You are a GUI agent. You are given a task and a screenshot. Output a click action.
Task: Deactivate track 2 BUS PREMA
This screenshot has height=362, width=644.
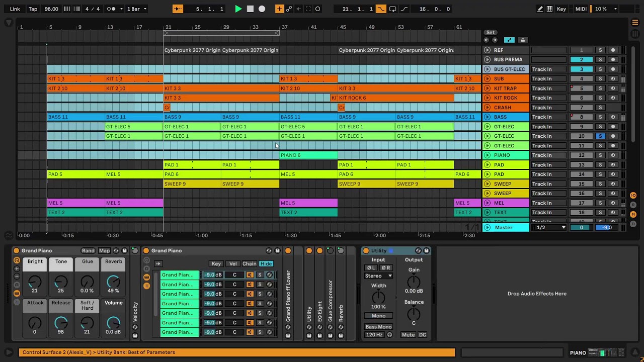tap(581, 60)
